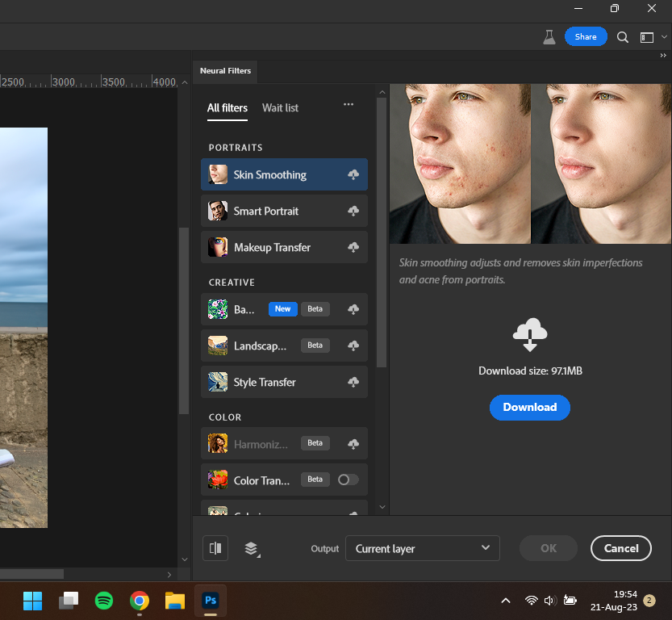Click the beaker beta features icon
Screen dimensions: 672x620
click(x=549, y=37)
